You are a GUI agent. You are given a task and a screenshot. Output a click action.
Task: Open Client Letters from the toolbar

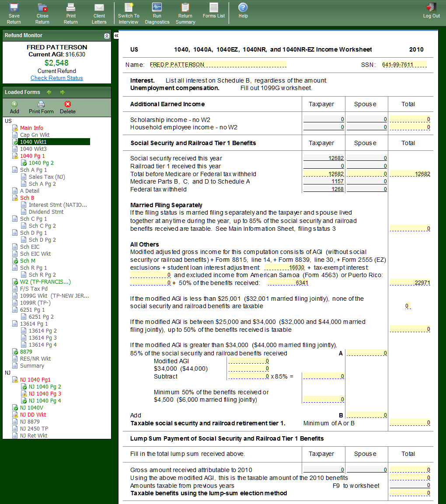click(x=99, y=13)
